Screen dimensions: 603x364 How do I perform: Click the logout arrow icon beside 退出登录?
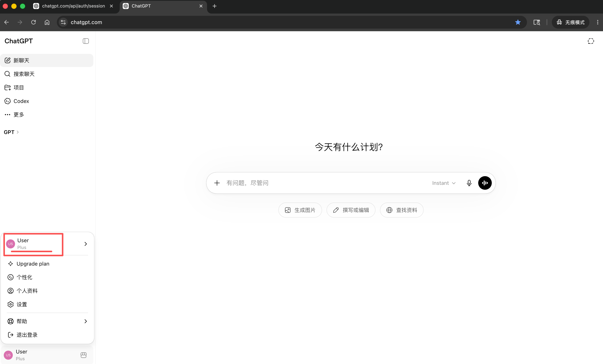tap(11, 335)
